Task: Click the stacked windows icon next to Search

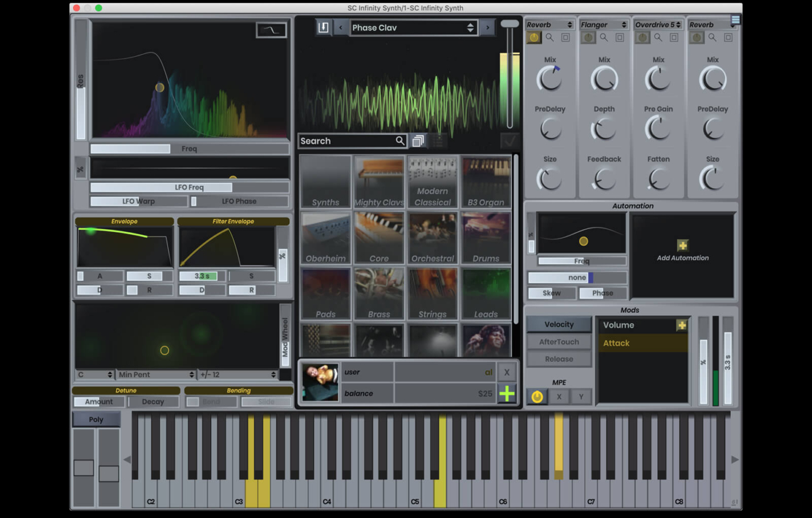Action: click(x=418, y=141)
